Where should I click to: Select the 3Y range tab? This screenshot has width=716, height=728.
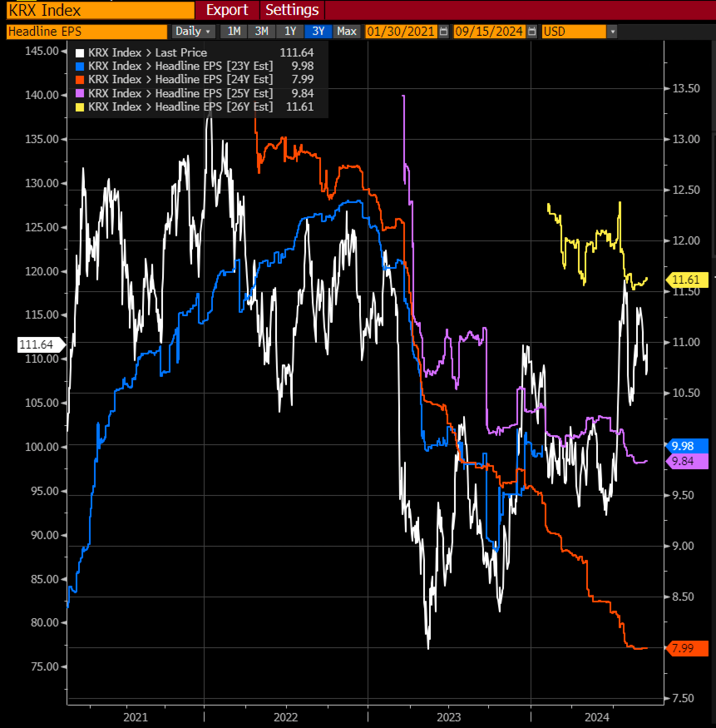coord(318,32)
